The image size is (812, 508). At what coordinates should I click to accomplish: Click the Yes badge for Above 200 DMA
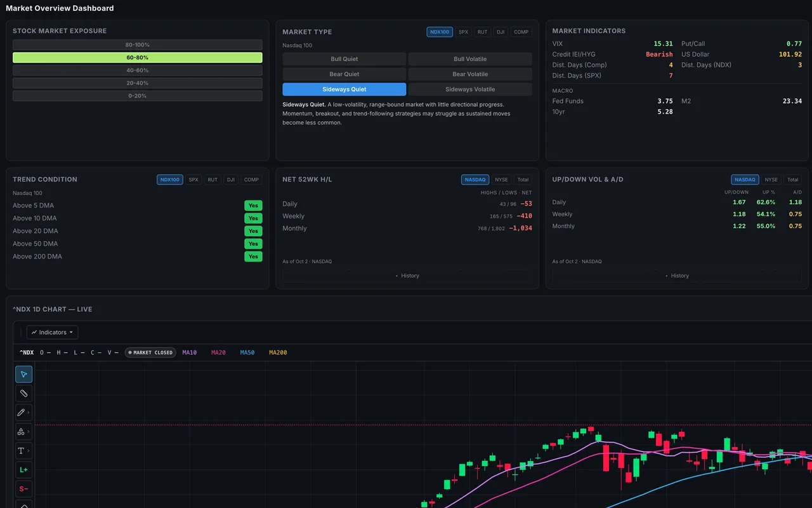point(253,257)
